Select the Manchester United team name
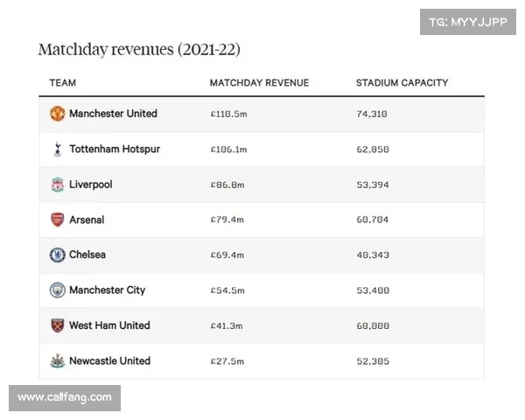 click(113, 114)
